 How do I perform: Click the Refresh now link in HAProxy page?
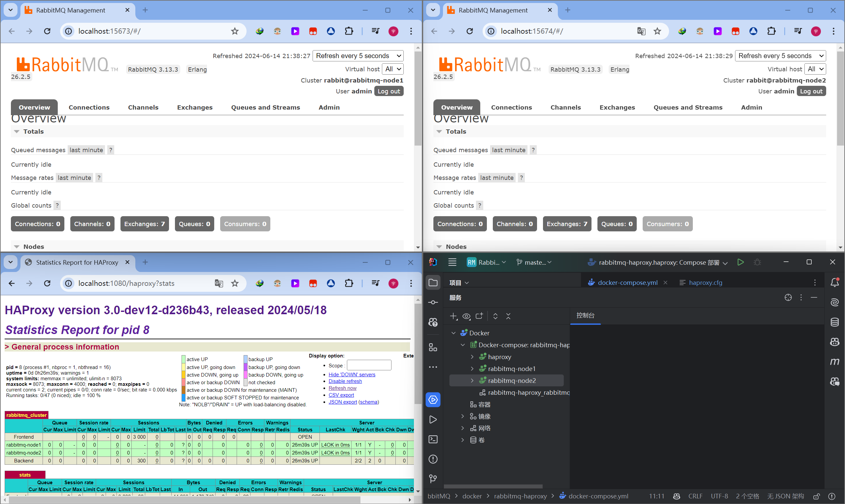coord(342,388)
